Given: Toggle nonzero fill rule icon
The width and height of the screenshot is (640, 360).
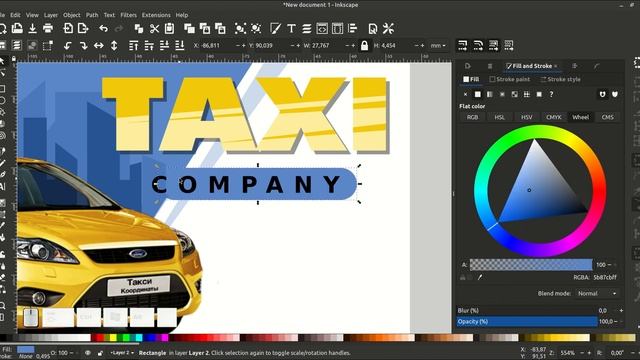Looking at the screenshot, I should coord(615,94).
